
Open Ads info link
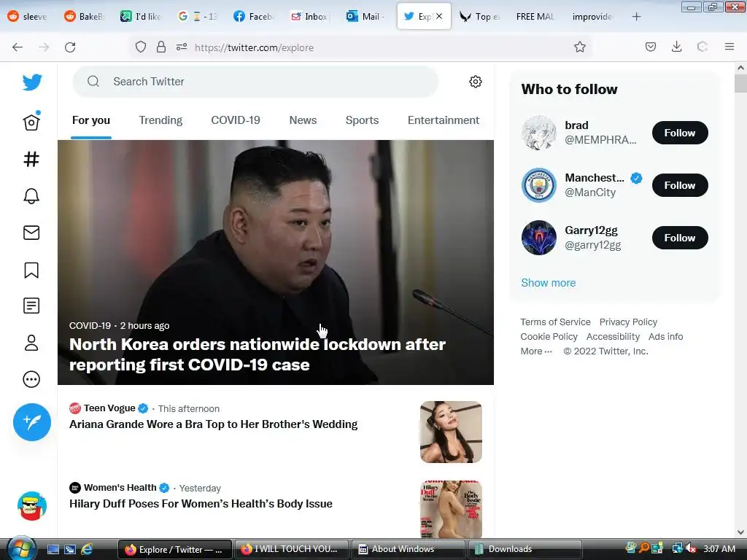click(x=665, y=337)
